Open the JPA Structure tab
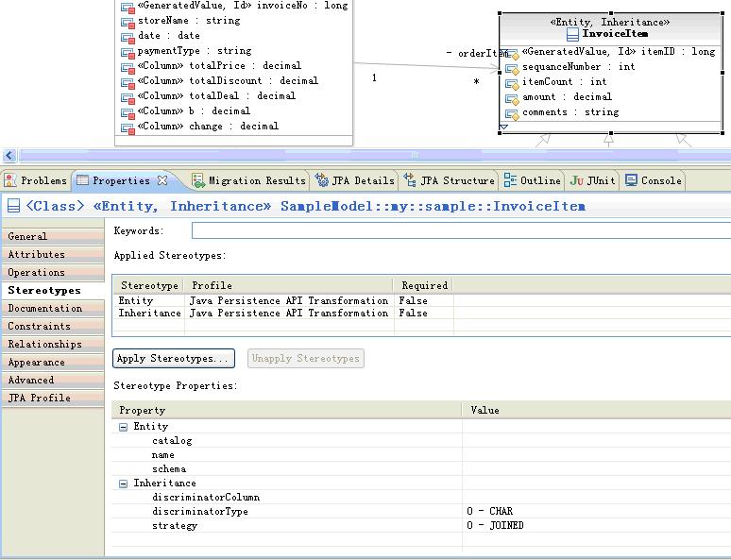731x560 pixels. coord(450,180)
